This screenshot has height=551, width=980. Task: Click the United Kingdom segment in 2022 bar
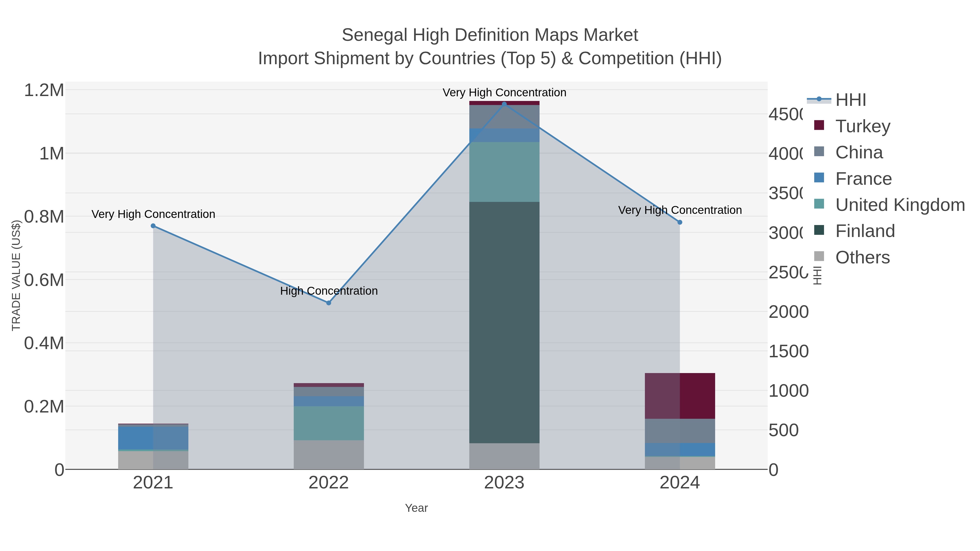[x=329, y=423]
